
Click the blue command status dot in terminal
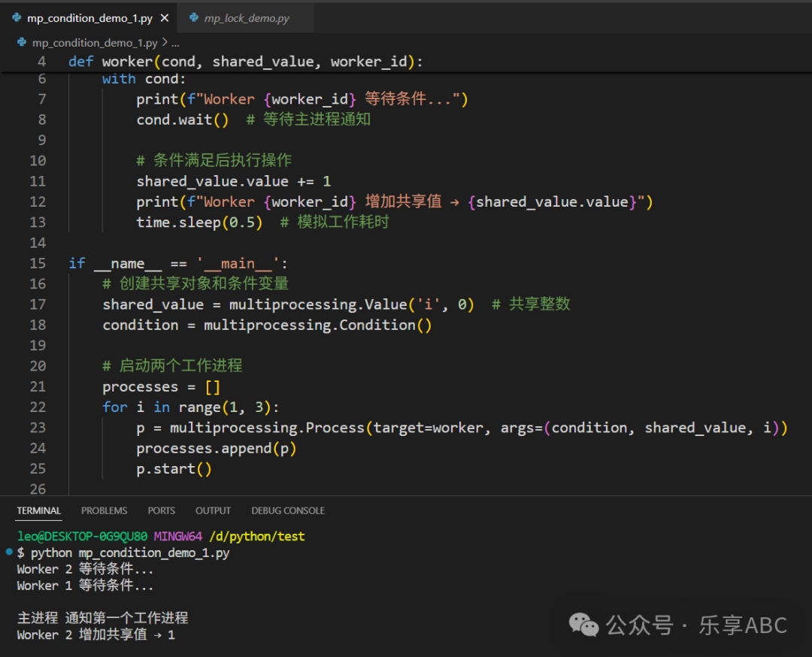(9, 552)
